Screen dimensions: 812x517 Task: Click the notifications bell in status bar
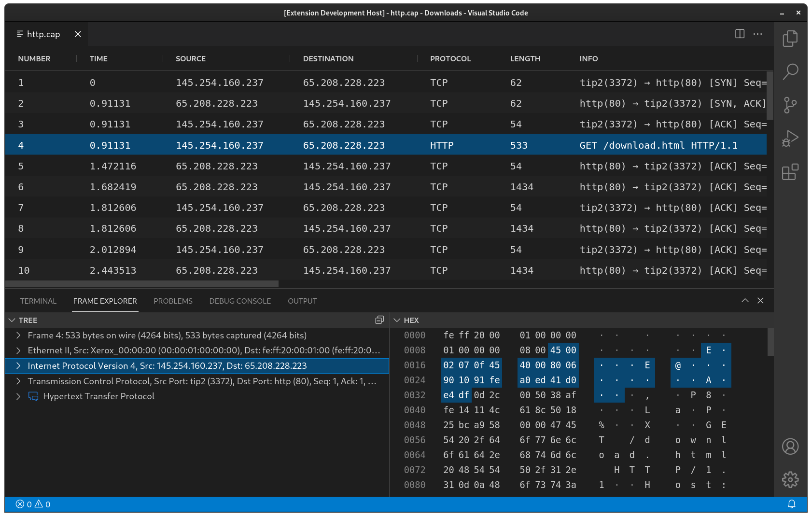[x=792, y=504]
